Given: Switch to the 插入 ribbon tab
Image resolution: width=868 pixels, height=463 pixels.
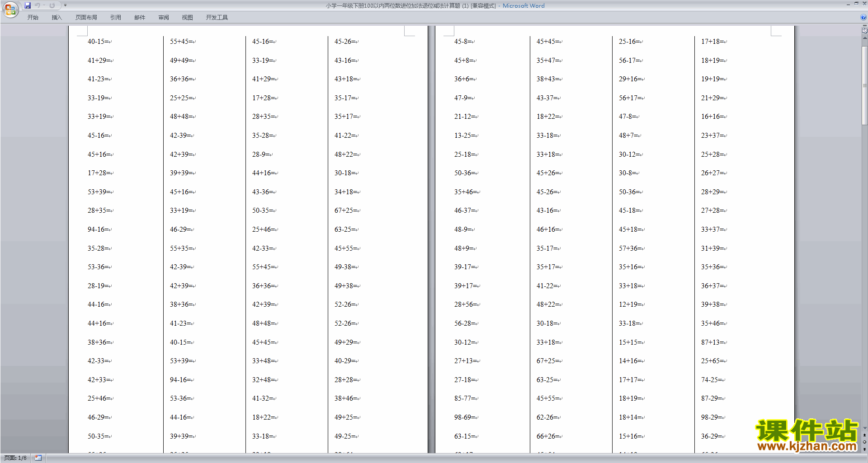Looking at the screenshot, I should [x=57, y=17].
